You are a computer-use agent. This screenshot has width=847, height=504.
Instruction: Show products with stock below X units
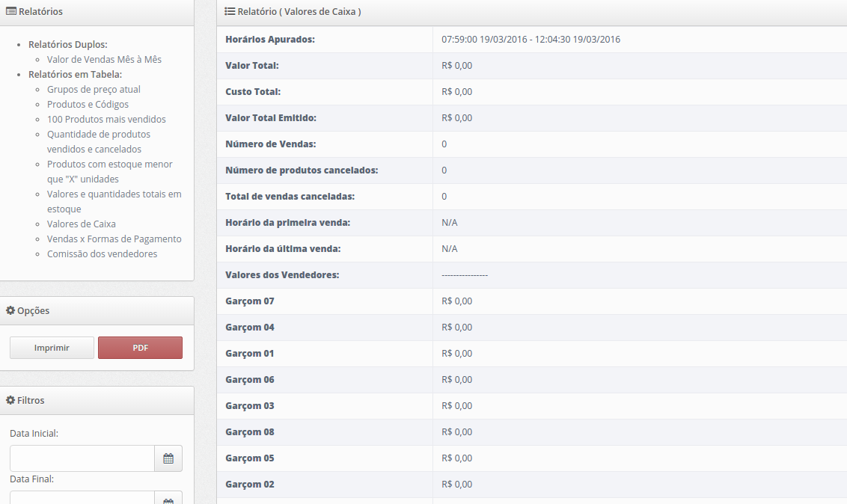(x=109, y=171)
